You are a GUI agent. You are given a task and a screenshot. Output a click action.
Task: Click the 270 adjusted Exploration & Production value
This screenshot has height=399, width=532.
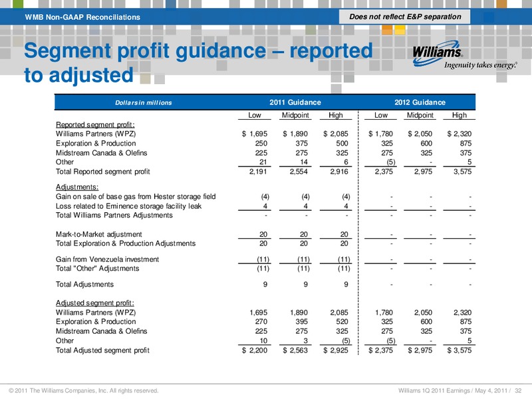point(261,322)
